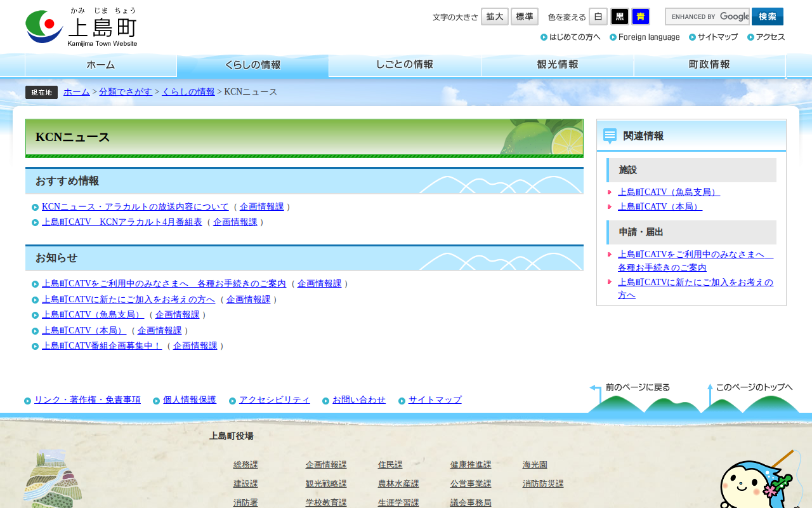
Task: Open 町政情報 navigation tab
Action: (710, 65)
